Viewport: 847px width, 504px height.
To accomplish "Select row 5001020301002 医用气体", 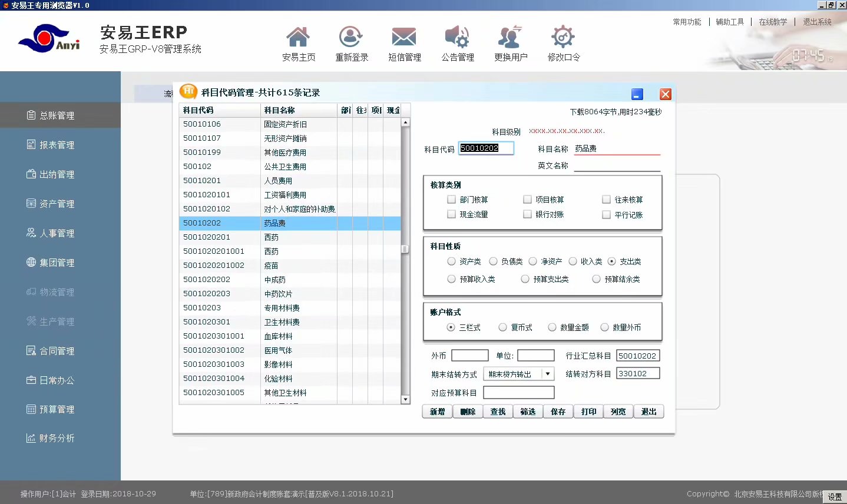I will pyautogui.click(x=290, y=350).
